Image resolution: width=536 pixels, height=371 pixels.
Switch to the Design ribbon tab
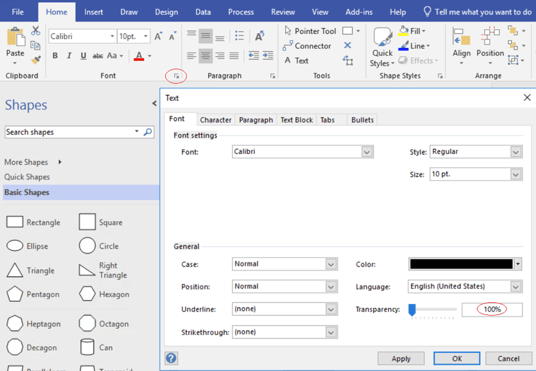pyautogui.click(x=166, y=12)
